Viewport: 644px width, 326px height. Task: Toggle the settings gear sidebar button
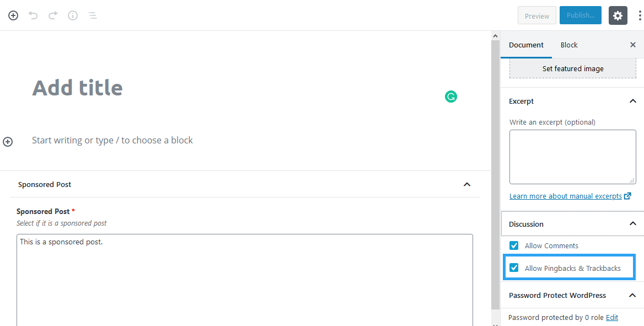coord(618,15)
